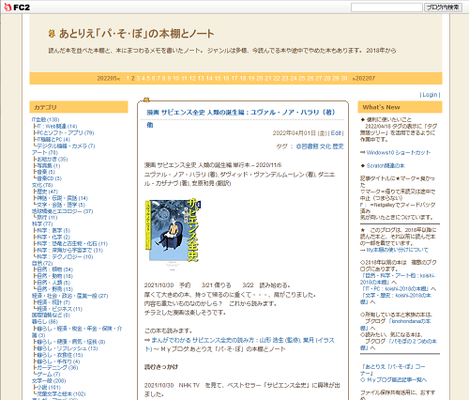Open the 文化 tag in post header

click(325, 146)
